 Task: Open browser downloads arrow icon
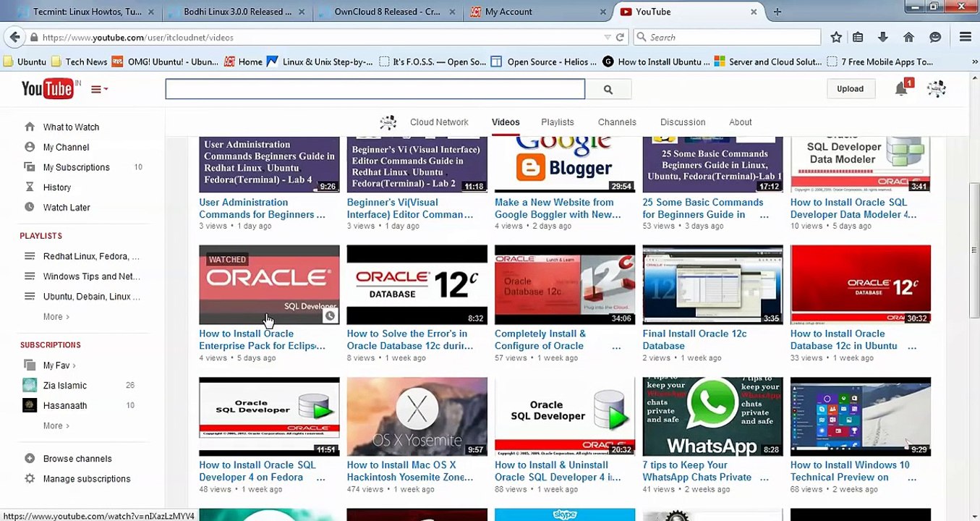tap(882, 37)
